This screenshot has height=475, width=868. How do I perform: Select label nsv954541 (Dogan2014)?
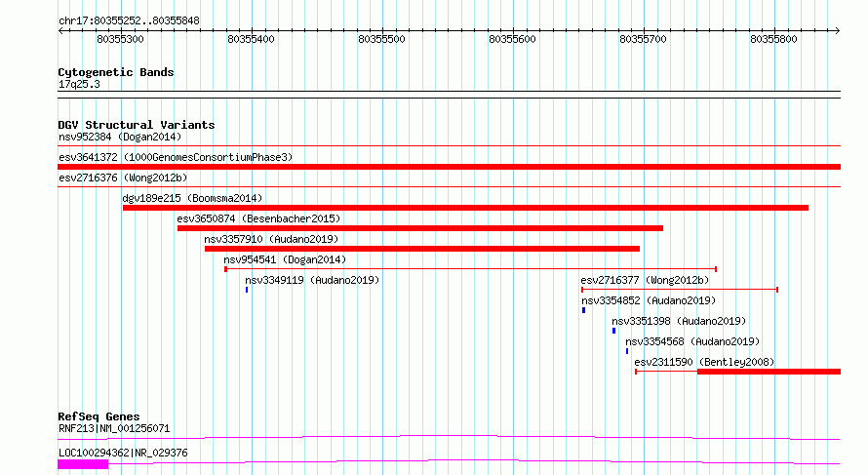click(x=285, y=259)
